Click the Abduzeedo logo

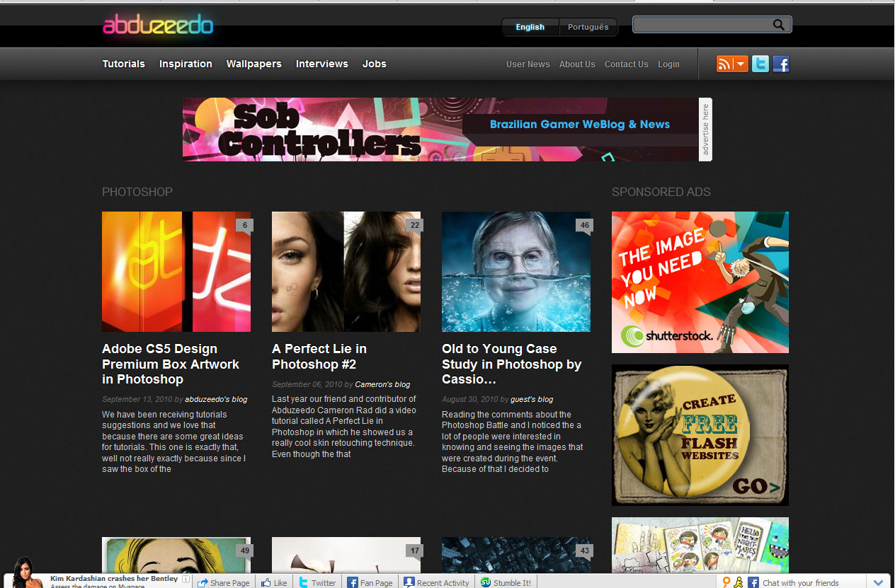[x=158, y=25]
